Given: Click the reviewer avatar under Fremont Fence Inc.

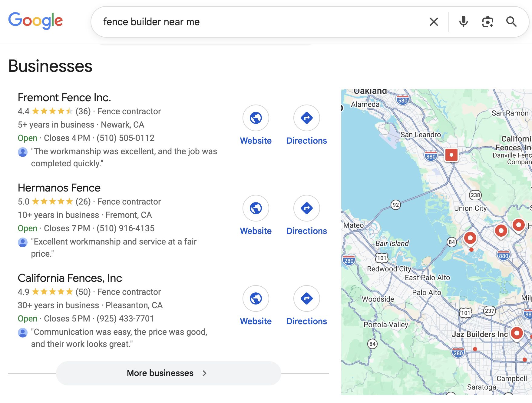Looking at the screenshot, I should coord(22,152).
